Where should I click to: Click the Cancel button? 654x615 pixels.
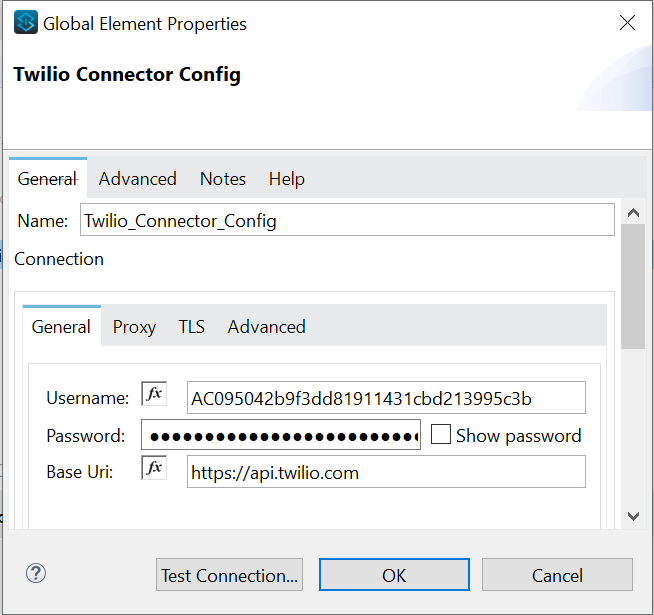pyautogui.click(x=557, y=575)
